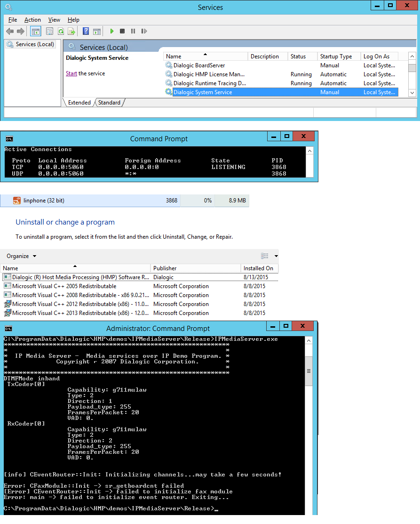
Task: Select Dialogic Runtime Tracing service row
Action: (x=281, y=83)
